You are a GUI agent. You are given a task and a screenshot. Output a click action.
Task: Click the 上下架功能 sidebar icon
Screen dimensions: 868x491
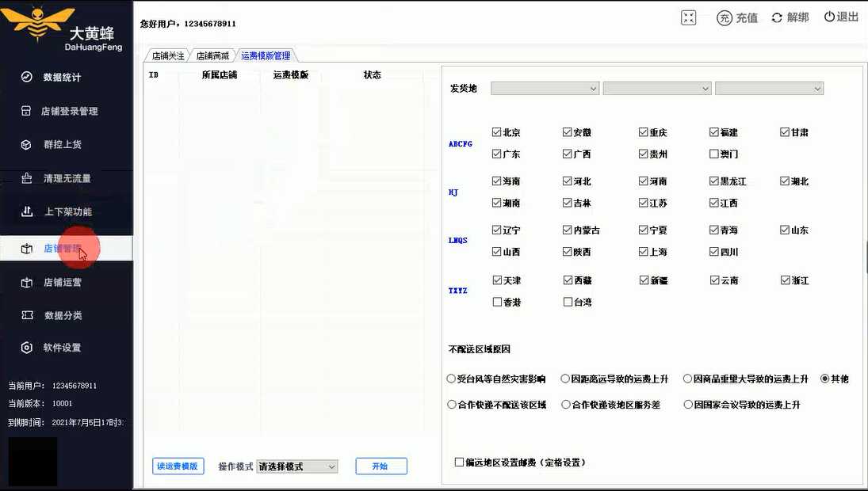(x=27, y=211)
